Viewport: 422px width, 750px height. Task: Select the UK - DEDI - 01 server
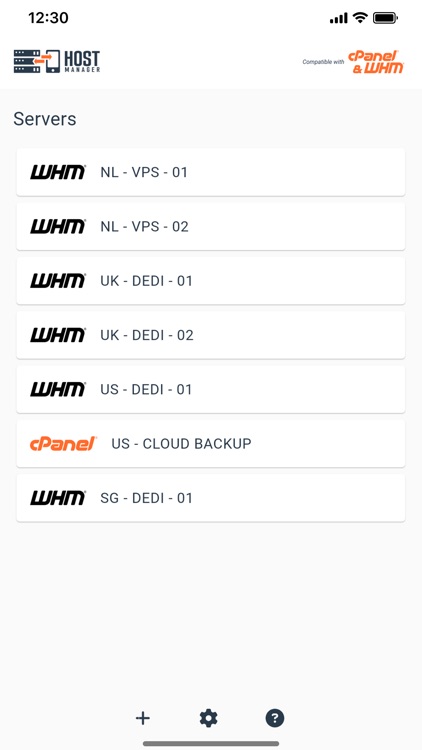point(211,281)
